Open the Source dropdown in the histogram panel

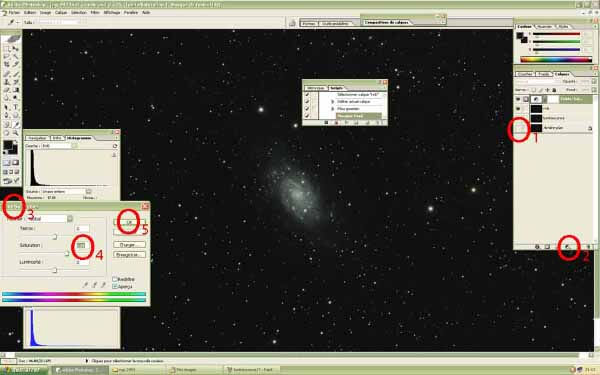click(66, 191)
